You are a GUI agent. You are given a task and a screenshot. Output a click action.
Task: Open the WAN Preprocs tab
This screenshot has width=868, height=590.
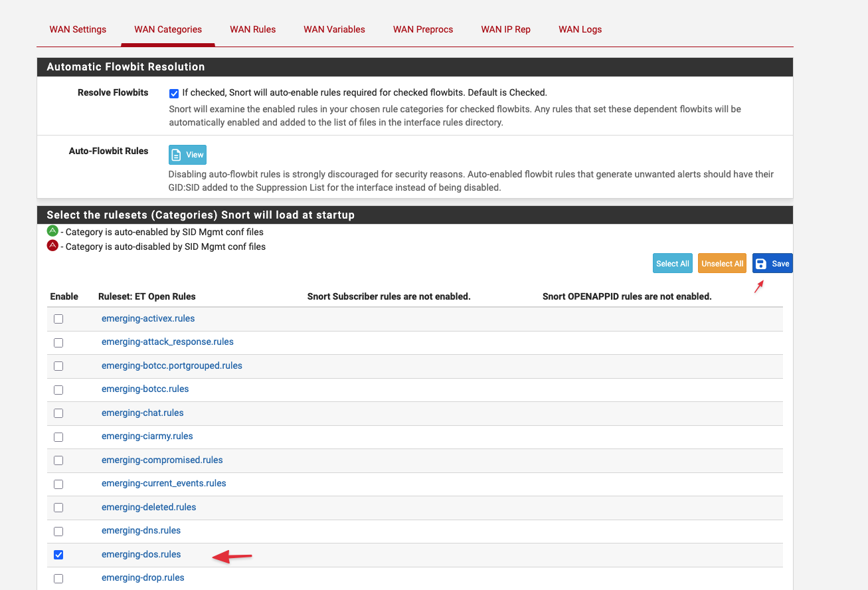click(423, 29)
